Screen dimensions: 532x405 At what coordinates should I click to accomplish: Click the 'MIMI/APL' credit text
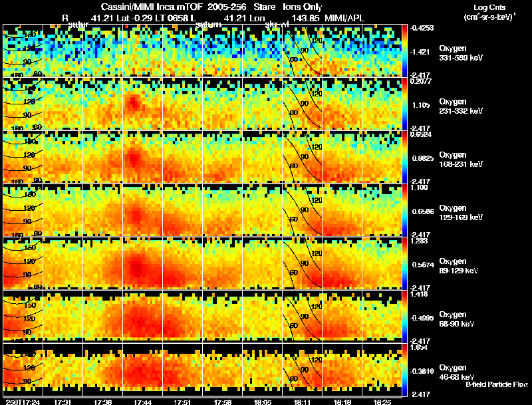344,18
